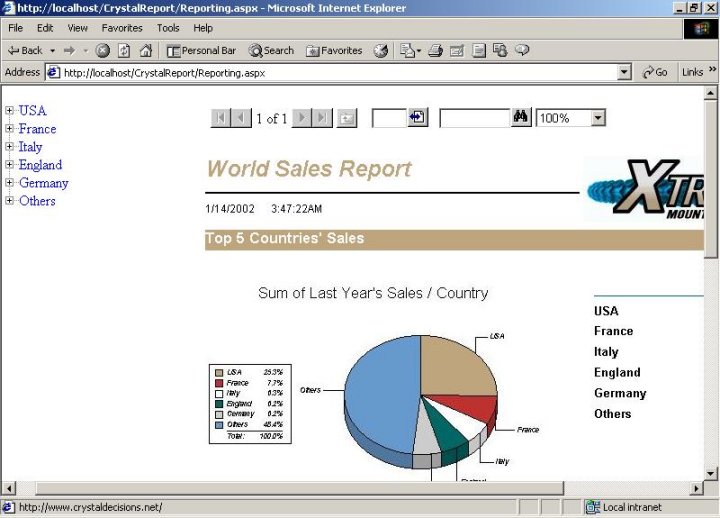Click the Print icon in toolbar
The image size is (720, 518).
435,50
